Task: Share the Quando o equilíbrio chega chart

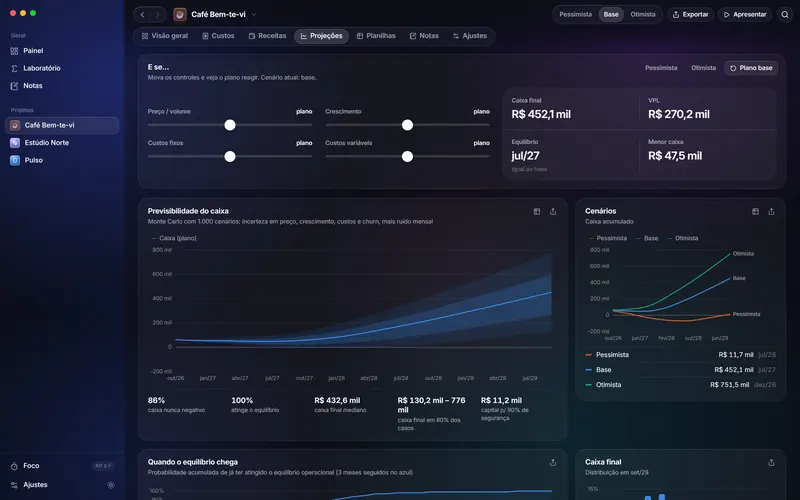Action: click(x=553, y=462)
